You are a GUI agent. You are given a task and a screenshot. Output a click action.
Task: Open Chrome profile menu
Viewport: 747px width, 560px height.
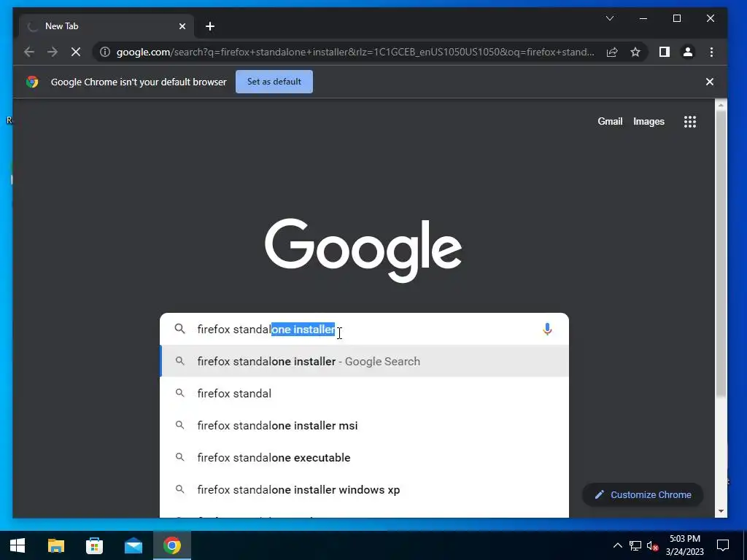687,52
